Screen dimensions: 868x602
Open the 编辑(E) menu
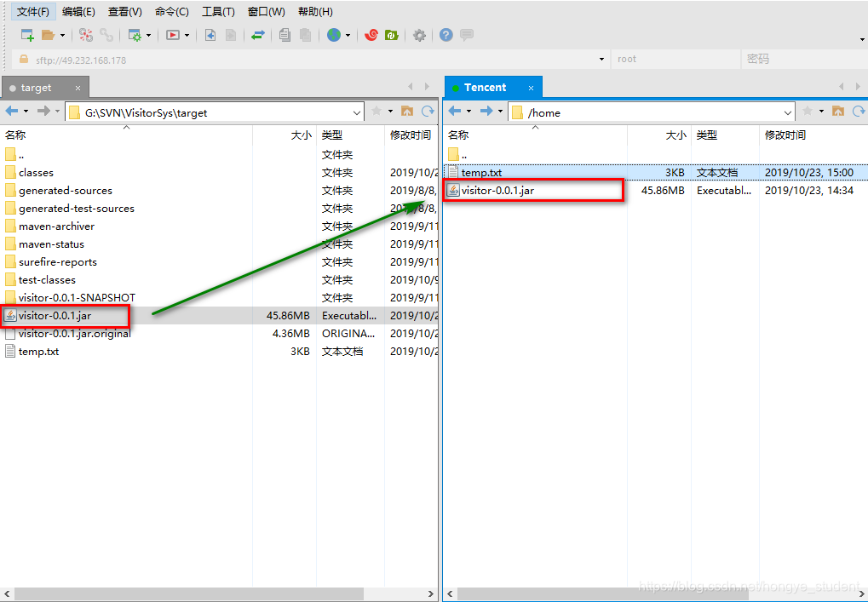pos(78,12)
